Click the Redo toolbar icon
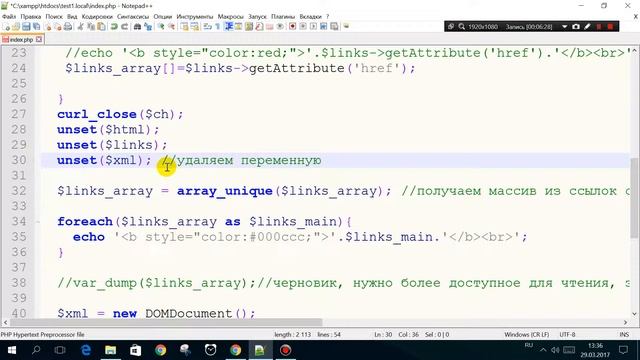This screenshot has height=360, width=640. (124, 27)
